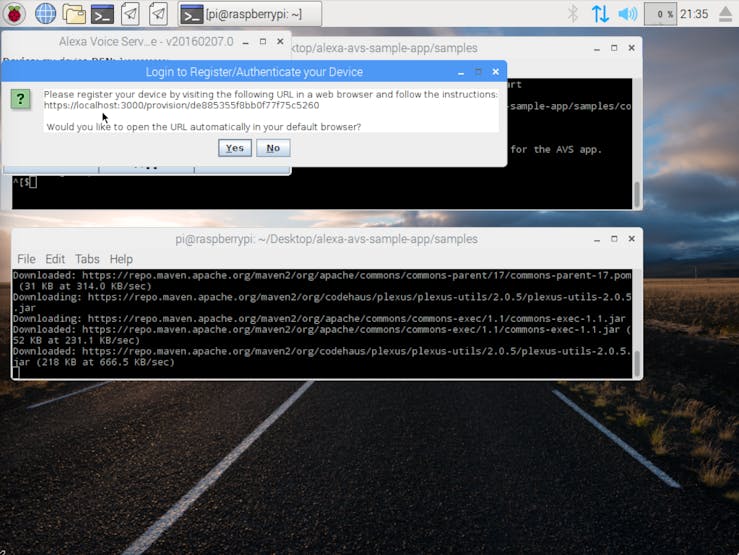Click No in the login dialog

(x=273, y=148)
